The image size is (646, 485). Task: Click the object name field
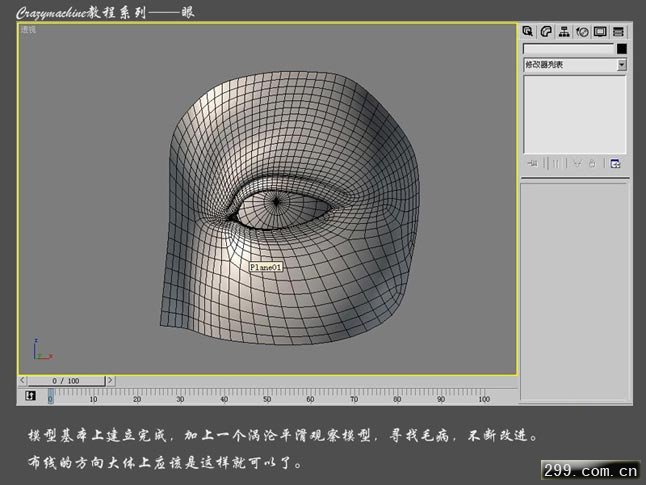pos(569,49)
